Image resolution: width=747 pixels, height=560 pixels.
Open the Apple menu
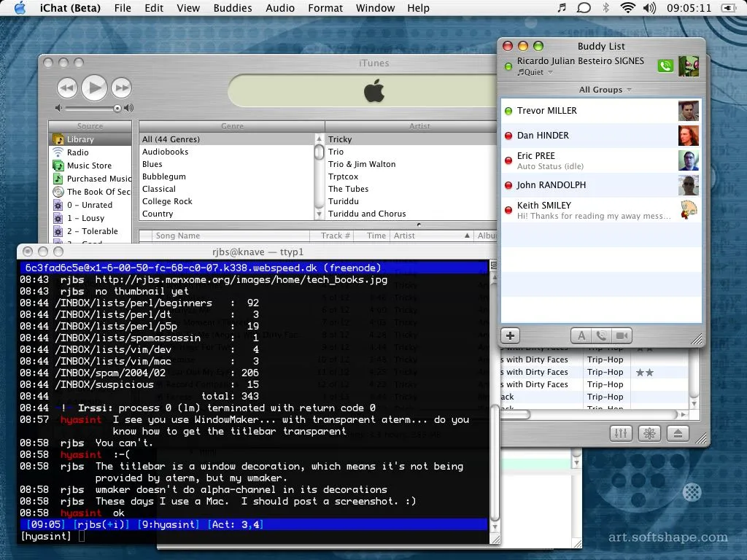pyautogui.click(x=20, y=8)
